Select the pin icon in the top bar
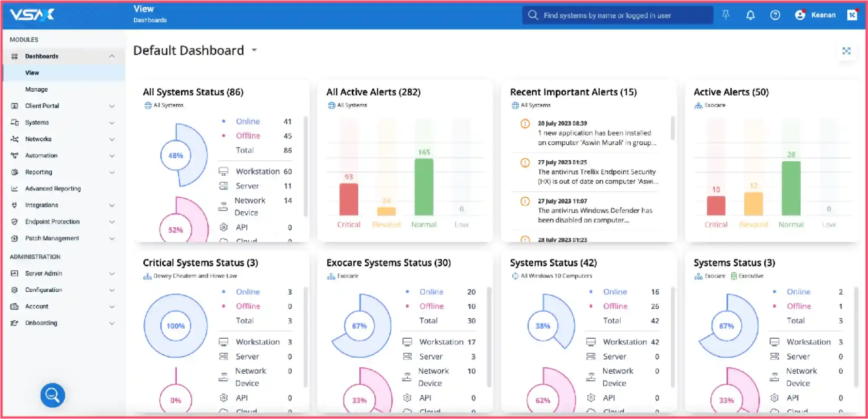Screen dimensions: 868x419 click(x=725, y=15)
